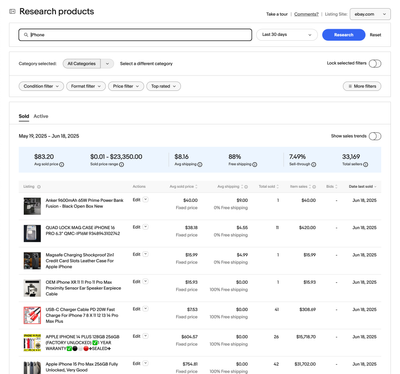Open the Price filter dropdown
The image size is (400, 374).
126,86
